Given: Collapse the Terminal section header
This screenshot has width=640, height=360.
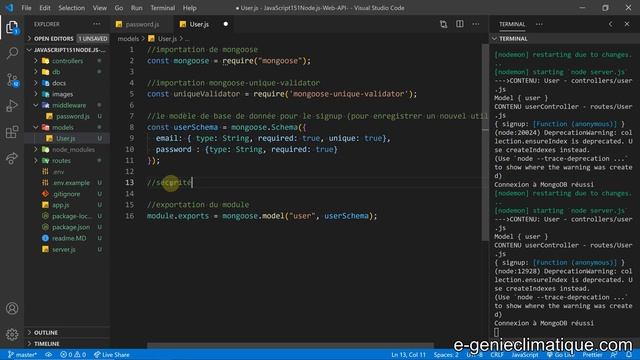Looking at the screenshot, I should coord(564,39).
